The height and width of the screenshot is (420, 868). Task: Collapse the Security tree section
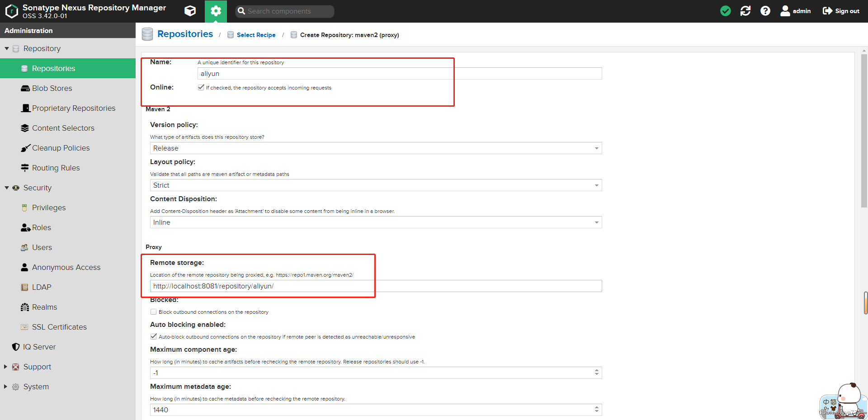(x=7, y=188)
